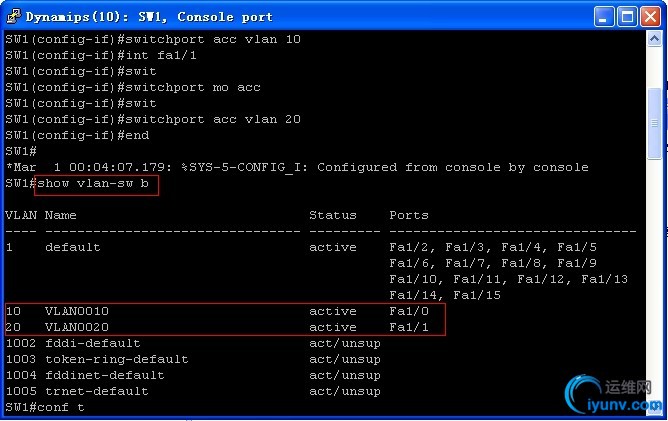Click the iyunv.com watermark logo
The height and width of the screenshot is (421, 668).
point(614,394)
